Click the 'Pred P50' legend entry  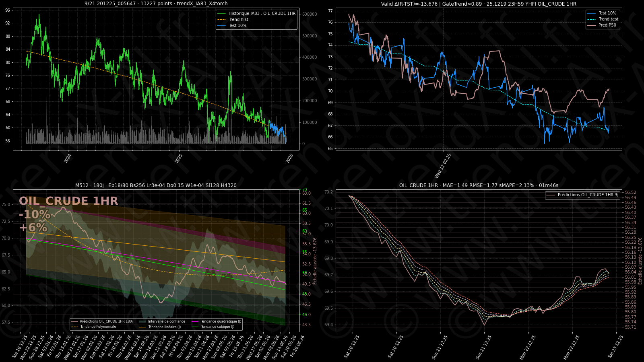(607, 25)
